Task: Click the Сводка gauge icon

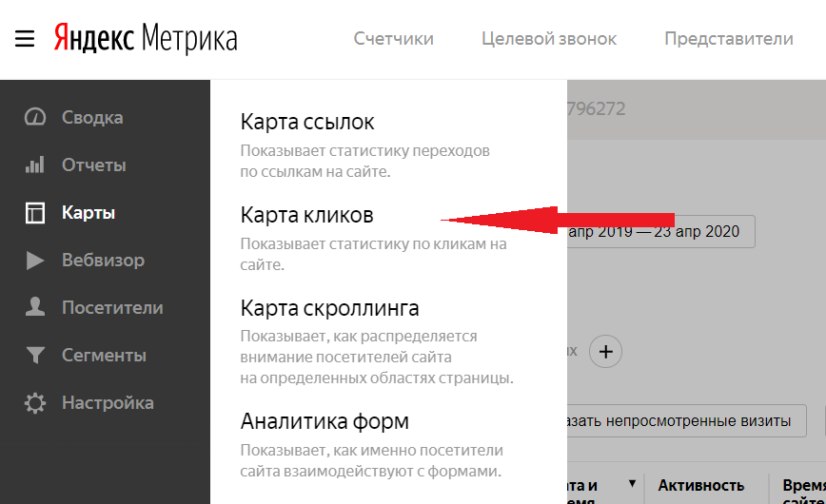Action: pos(35,117)
